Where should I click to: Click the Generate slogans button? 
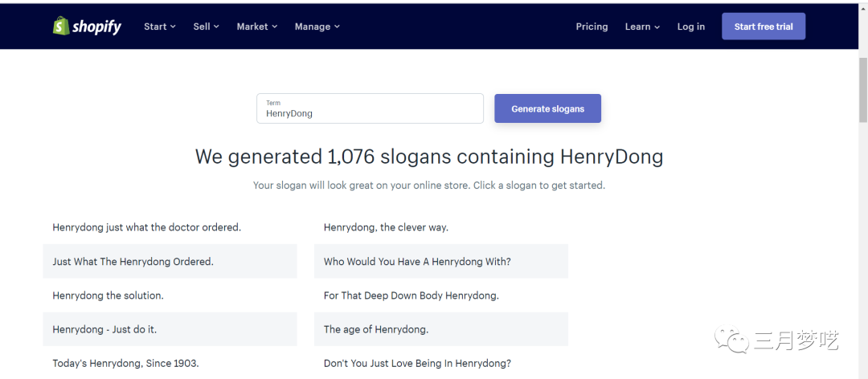(547, 108)
